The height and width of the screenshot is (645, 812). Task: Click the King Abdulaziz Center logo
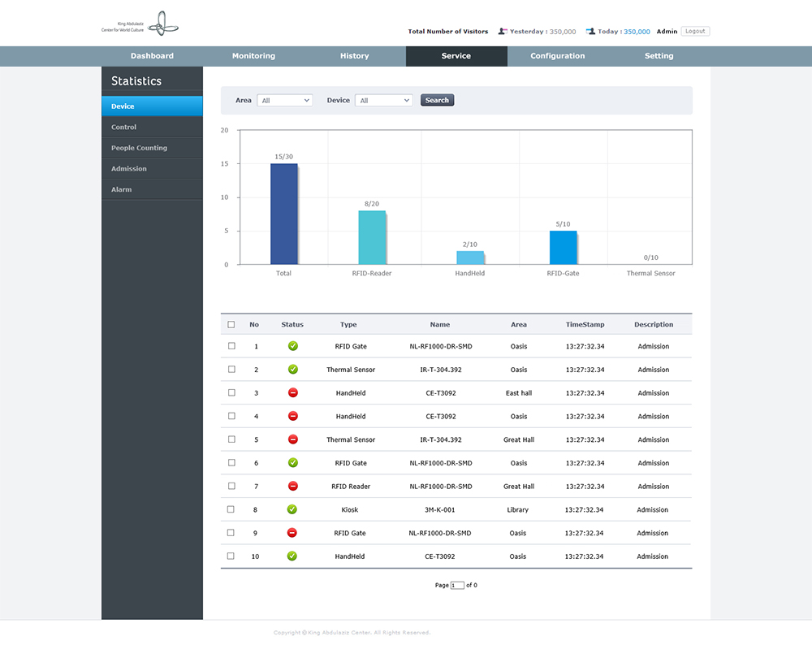pos(139,25)
